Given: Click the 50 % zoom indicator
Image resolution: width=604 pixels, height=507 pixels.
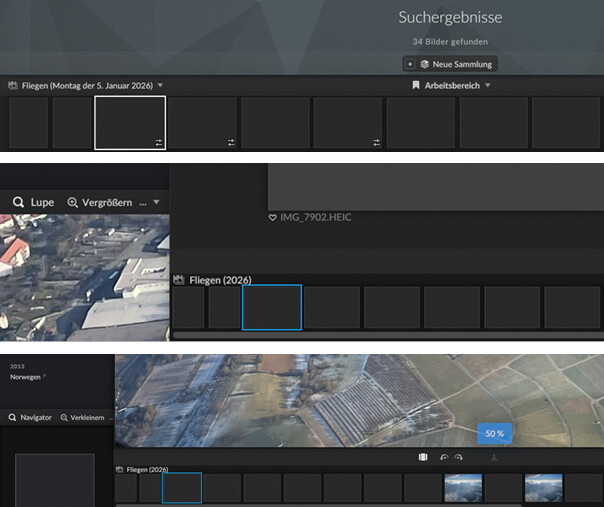Looking at the screenshot, I should 494,433.
